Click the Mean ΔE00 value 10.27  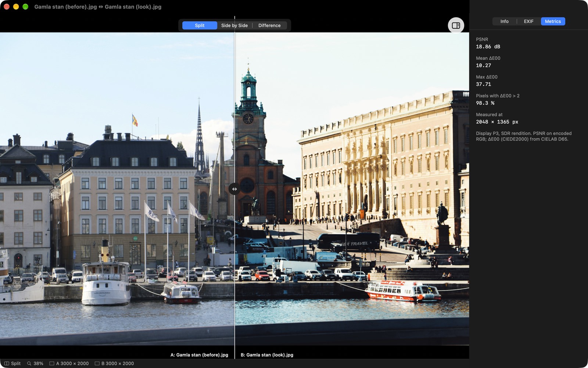(x=483, y=66)
